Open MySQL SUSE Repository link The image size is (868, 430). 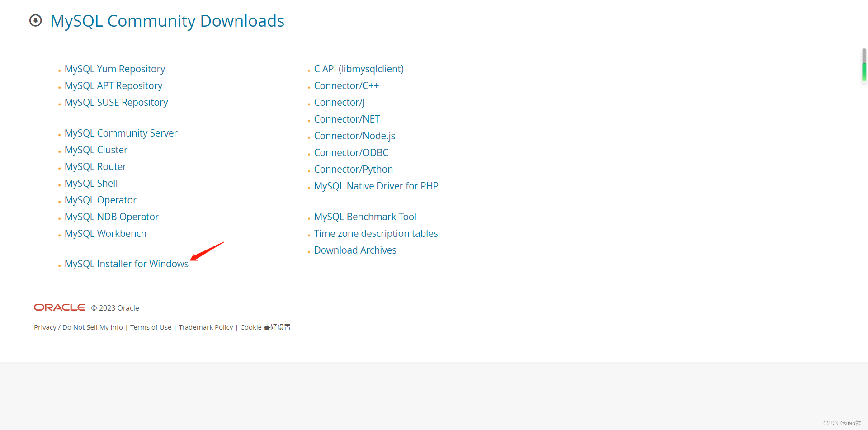pyautogui.click(x=116, y=102)
